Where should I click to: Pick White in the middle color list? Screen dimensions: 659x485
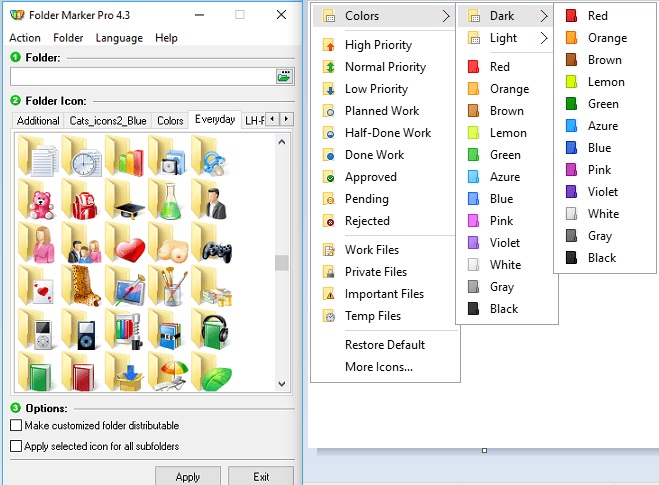506,265
